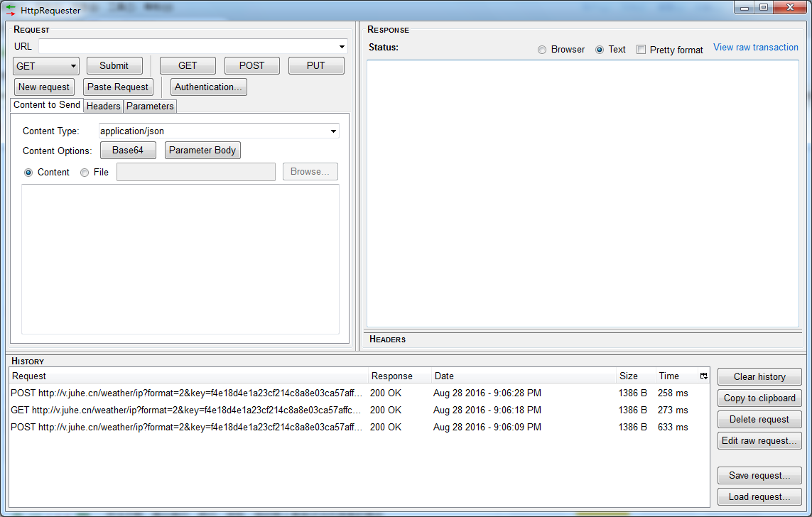
Task: Click the New request button
Action: (44, 87)
